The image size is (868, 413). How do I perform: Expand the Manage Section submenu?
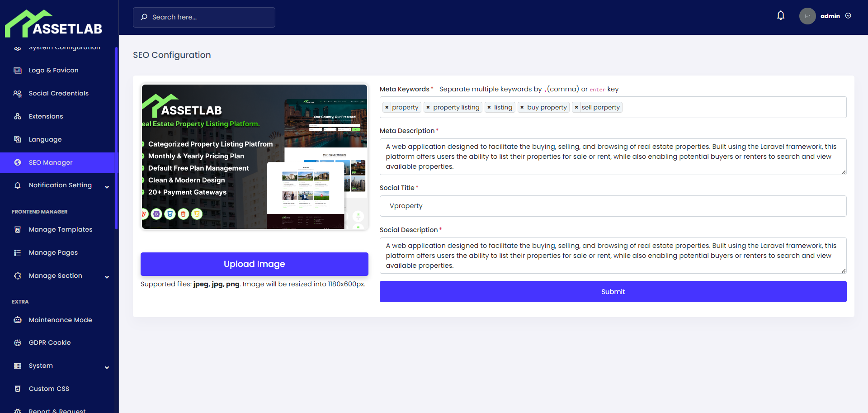tap(107, 276)
